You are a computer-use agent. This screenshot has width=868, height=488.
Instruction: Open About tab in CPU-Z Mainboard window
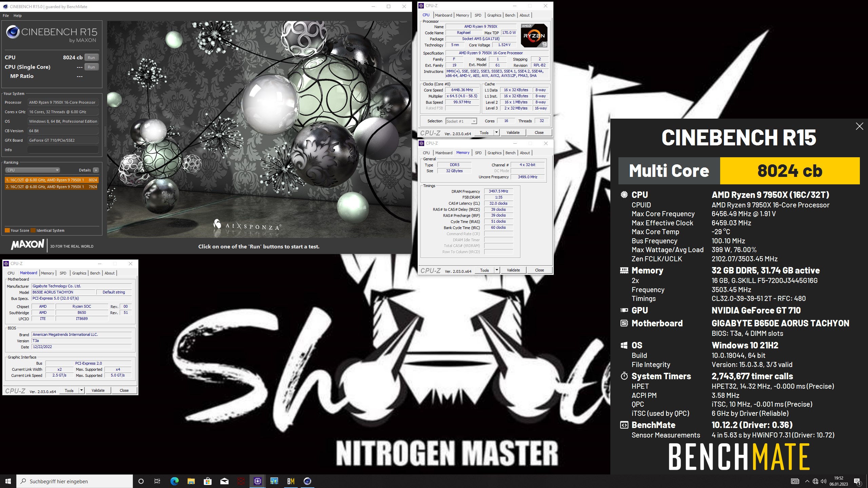(110, 273)
